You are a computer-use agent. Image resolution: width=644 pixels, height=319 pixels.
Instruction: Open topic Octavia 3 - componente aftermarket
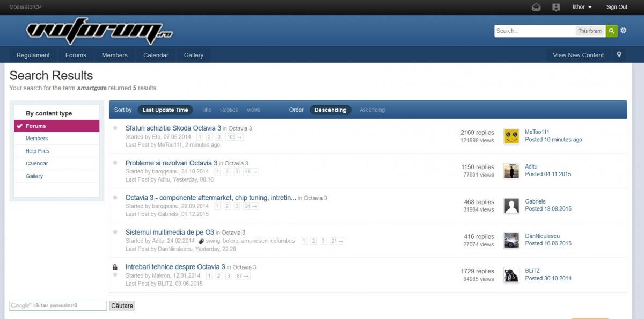point(211,198)
